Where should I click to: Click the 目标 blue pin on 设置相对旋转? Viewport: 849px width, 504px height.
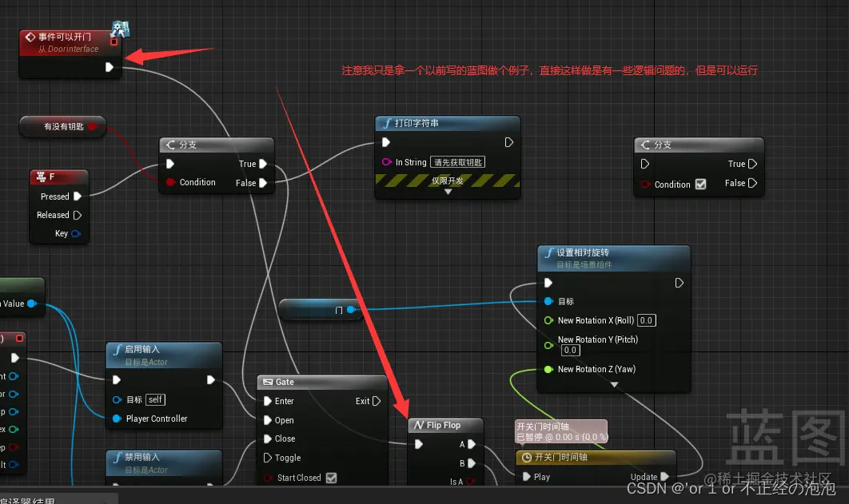point(548,301)
